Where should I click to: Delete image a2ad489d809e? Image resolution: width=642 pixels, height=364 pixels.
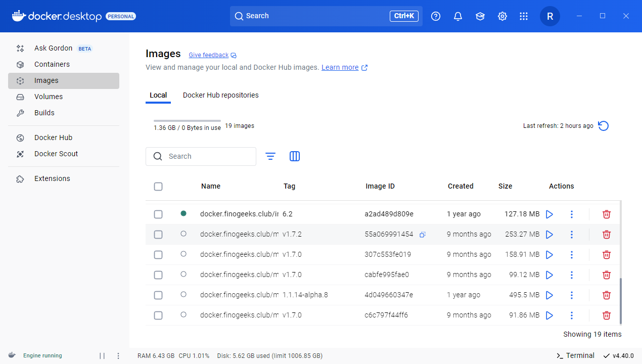coord(607,214)
